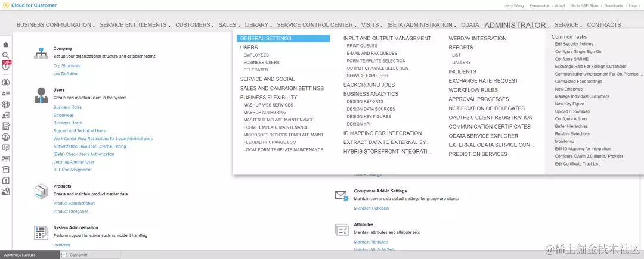Select General Settings in Administrator menu
The image size is (644, 259).
[x=283, y=38]
